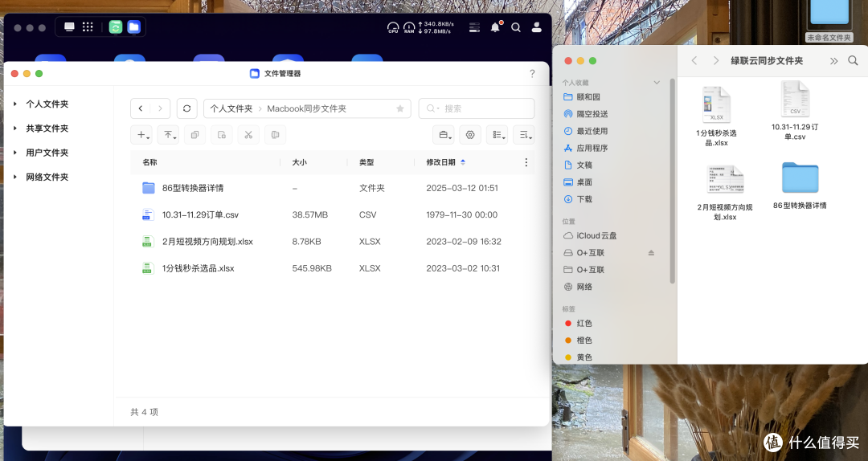Select the 1分钱秒杀选品.xlsx file row
The height and width of the screenshot is (461, 868).
coord(332,268)
